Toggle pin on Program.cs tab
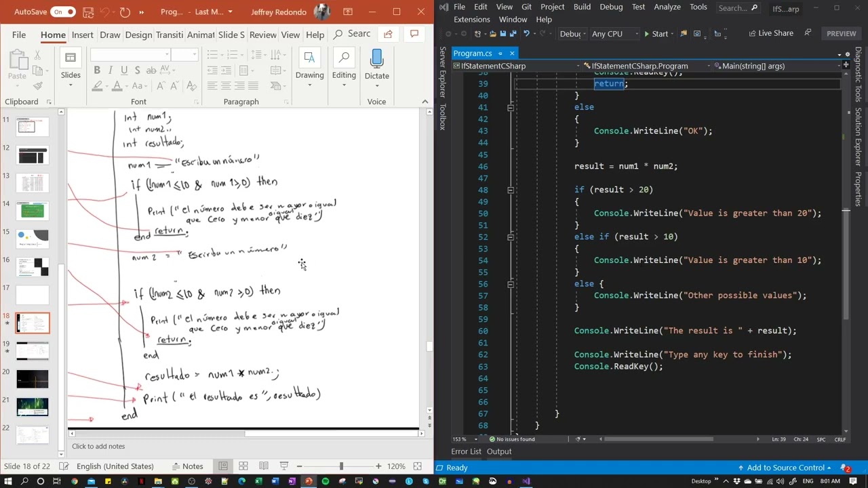The width and height of the screenshot is (868, 488). click(x=500, y=54)
